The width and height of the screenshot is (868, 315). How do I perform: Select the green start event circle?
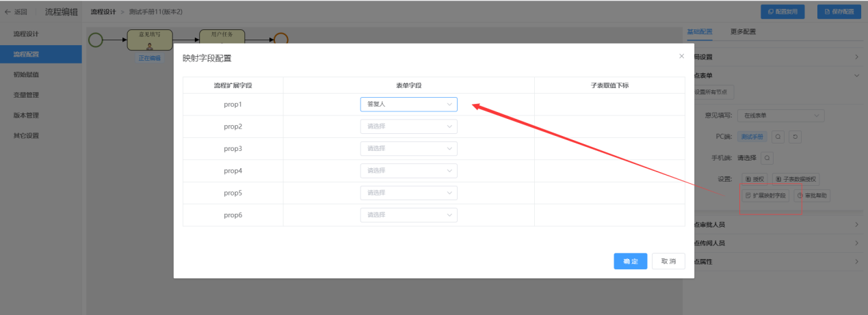point(95,40)
